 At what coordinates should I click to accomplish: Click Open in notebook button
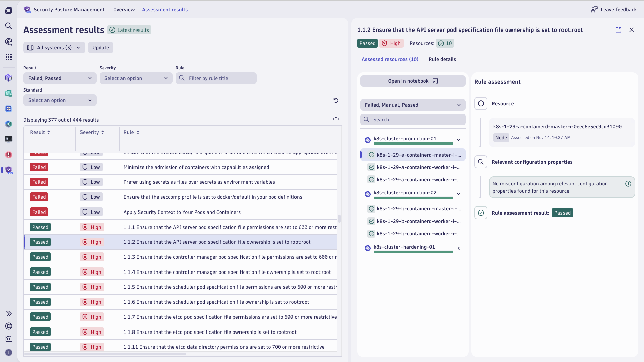[413, 81]
